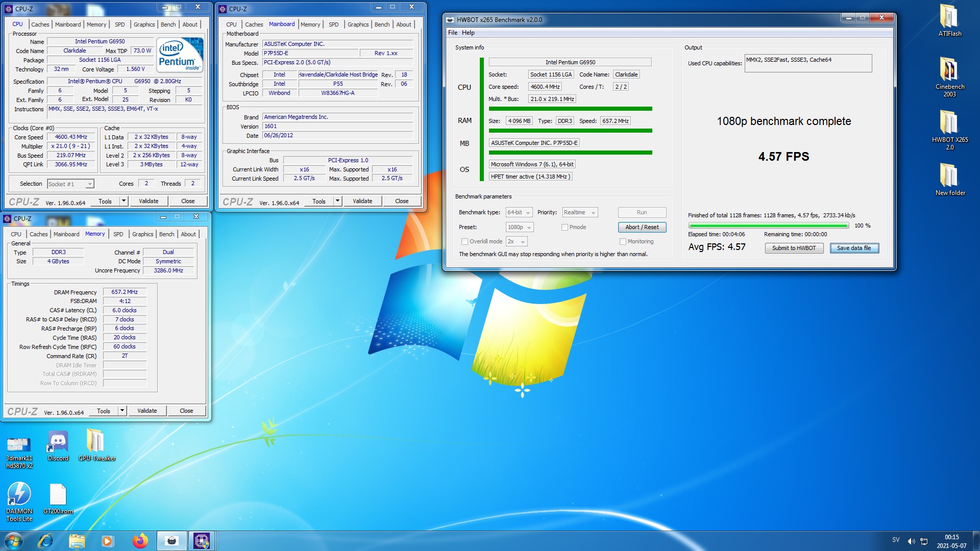Click the Abort / Reset button

tap(642, 227)
